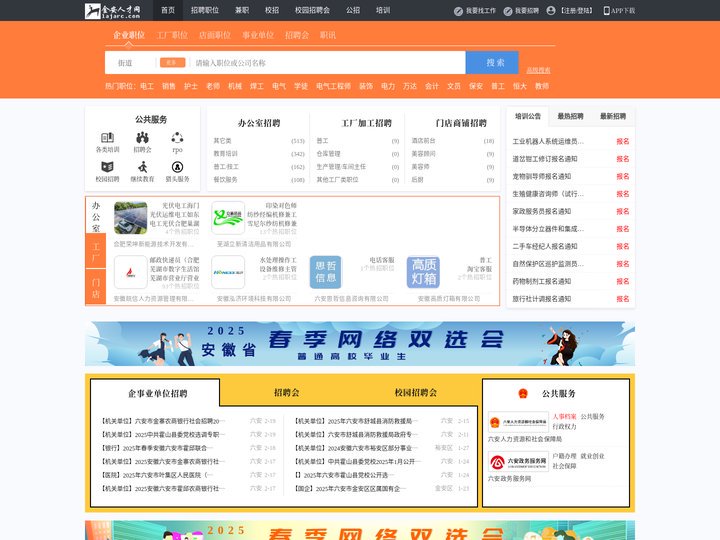Open the green logo of 芜湖立新清洁用品
This screenshot has width=720, height=540.
coord(228,218)
